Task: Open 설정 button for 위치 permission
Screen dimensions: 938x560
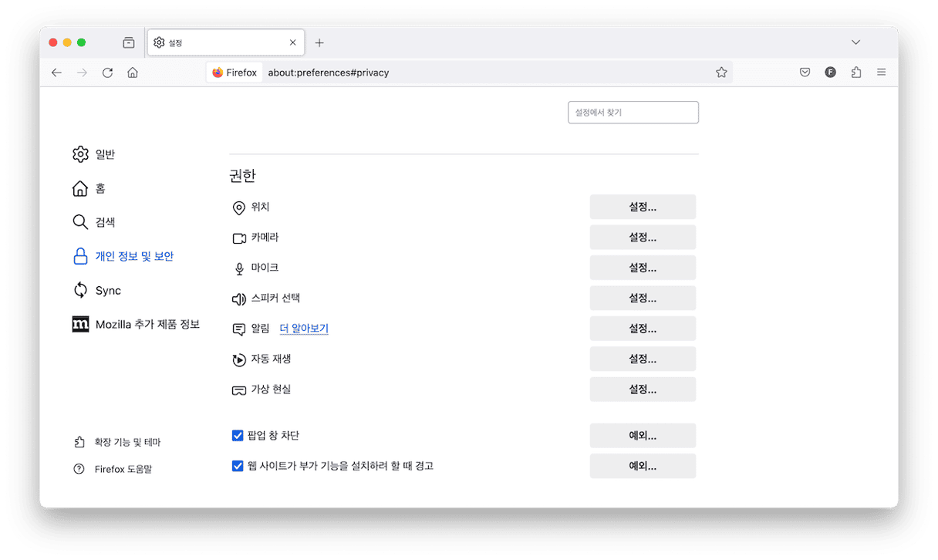Action: (643, 207)
